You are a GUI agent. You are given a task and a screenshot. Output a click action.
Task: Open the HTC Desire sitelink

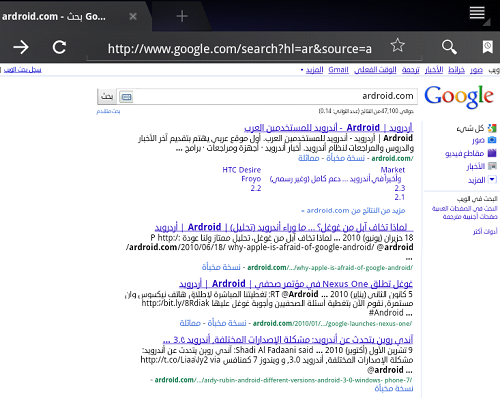pyautogui.click(x=242, y=170)
